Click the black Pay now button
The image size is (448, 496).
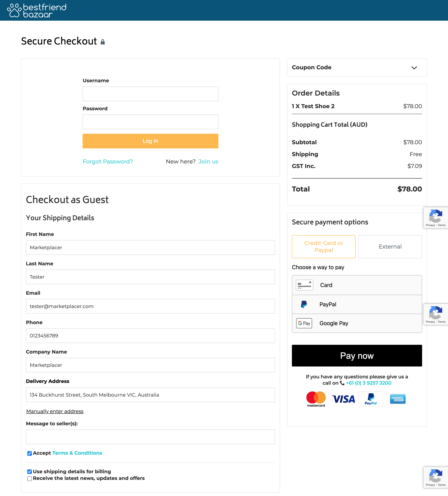[x=357, y=356]
